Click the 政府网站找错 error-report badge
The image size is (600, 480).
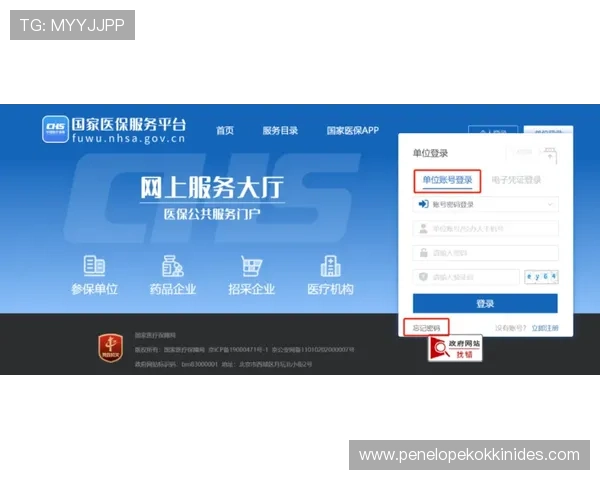tap(455, 348)
